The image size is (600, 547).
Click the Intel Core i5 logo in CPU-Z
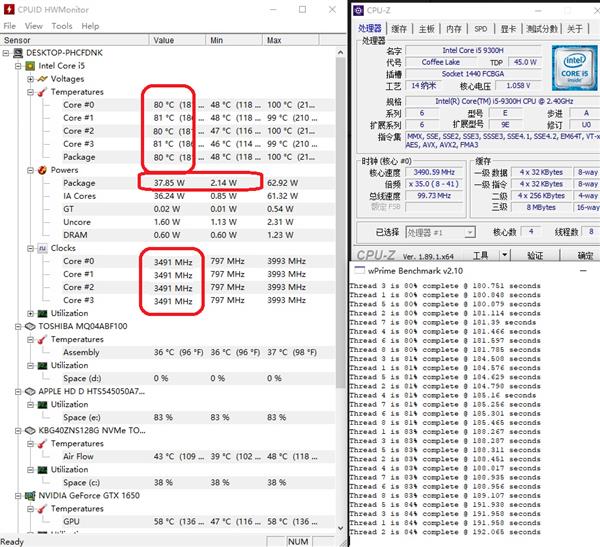tap(574, 68)
